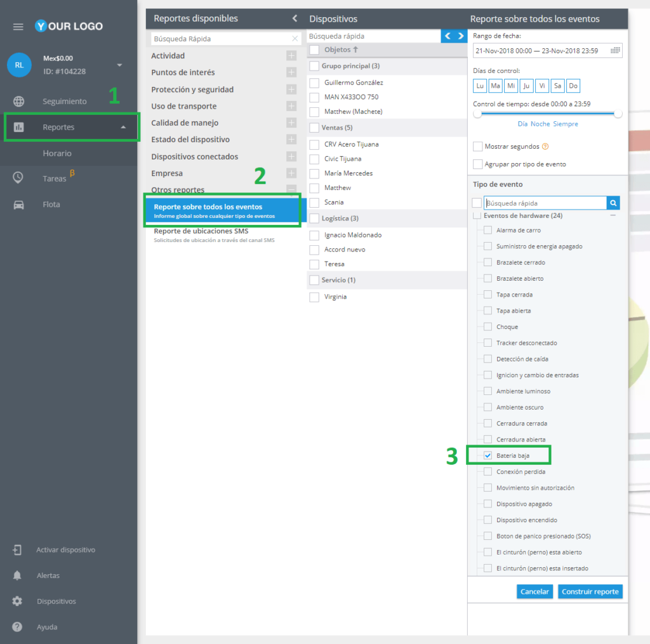Check the Choque event type
The height and width of the screenshot is (644, 650).
point(488,327)
